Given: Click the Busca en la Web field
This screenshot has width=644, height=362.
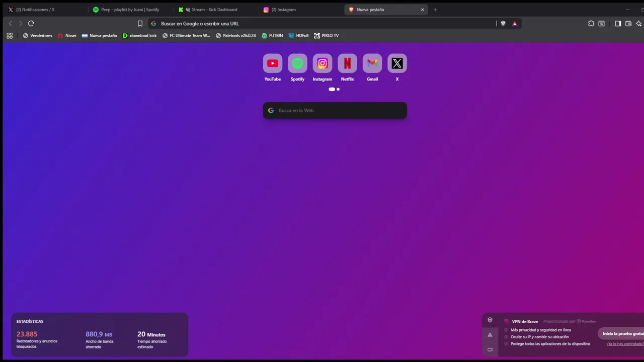Looking at the screenshot, I should point(335,111).
